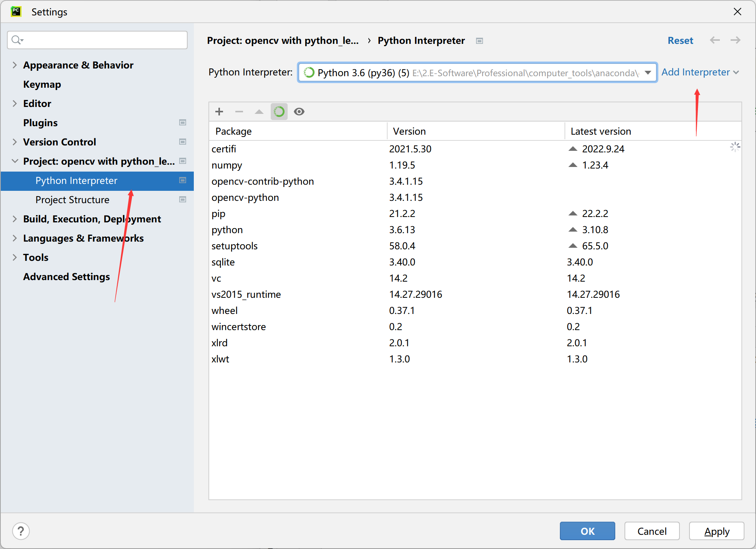Click the upgrade arrow next to numpy 1.23.4
Screen dimensions: 756x549
click(573, 165)
